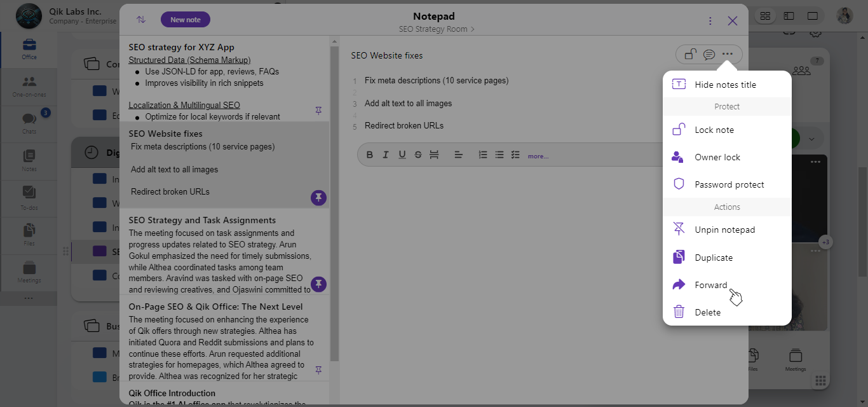Choose Forward from the actions menu
This screenshot has height=407, width=868.
(x=710, y=285)
